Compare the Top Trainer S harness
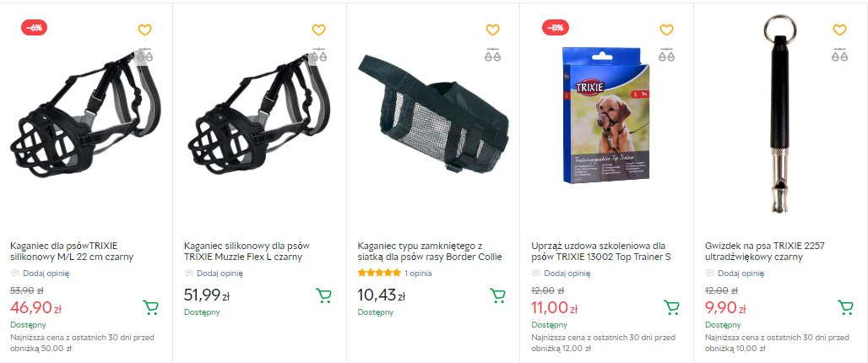Screen dimensions: 868x363 tap(666, 54)
